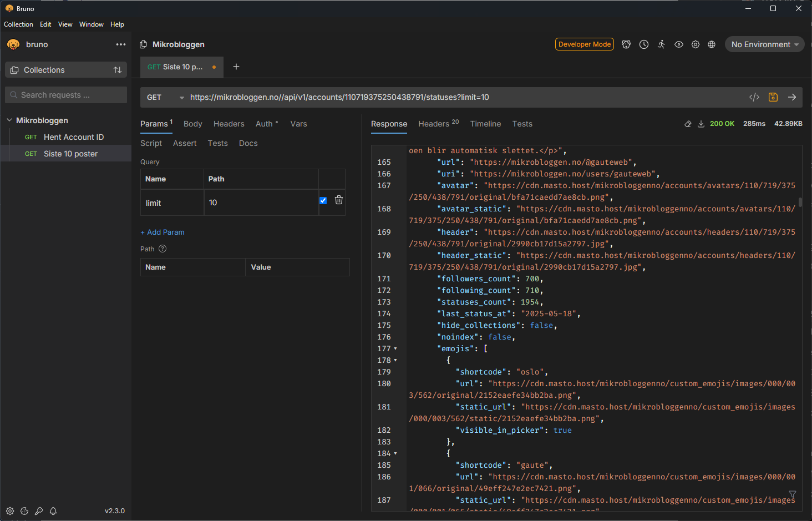This screenshot has width=812, height=521.
Task: Click the 200 OK status text
Action: click(722, 124)
